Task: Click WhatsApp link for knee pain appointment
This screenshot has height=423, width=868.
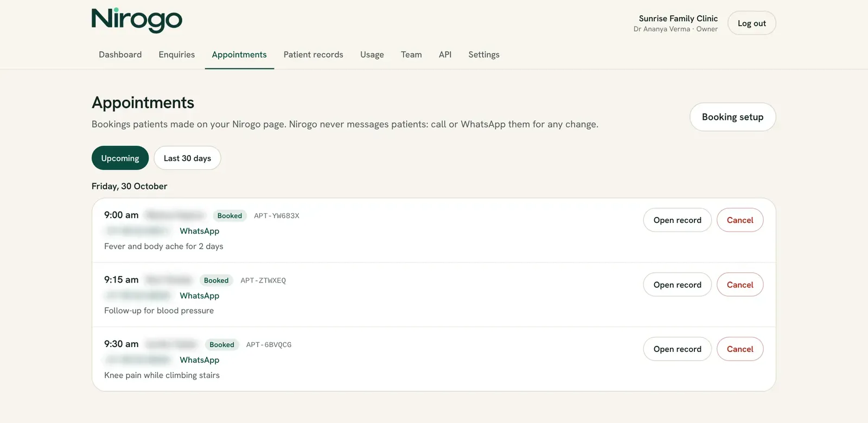Action: tap(200, 360)
